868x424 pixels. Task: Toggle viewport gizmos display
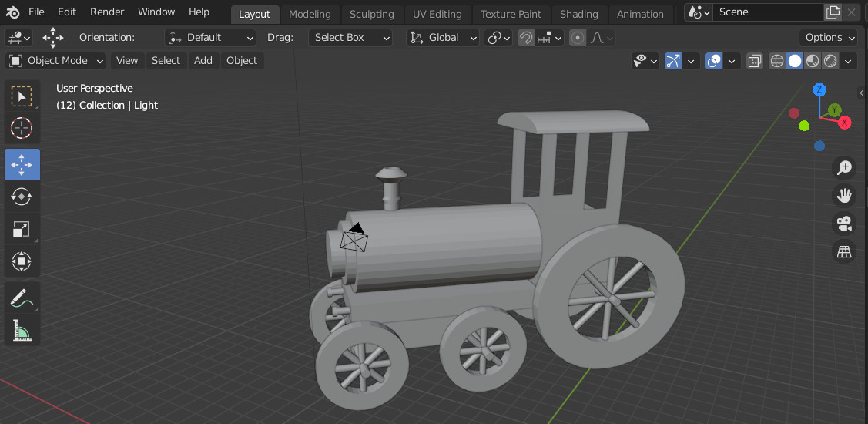pos(673,61)
